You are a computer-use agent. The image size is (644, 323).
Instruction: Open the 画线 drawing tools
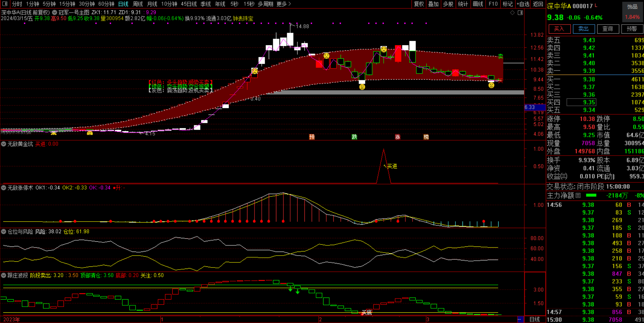click(x=478, y=4)
